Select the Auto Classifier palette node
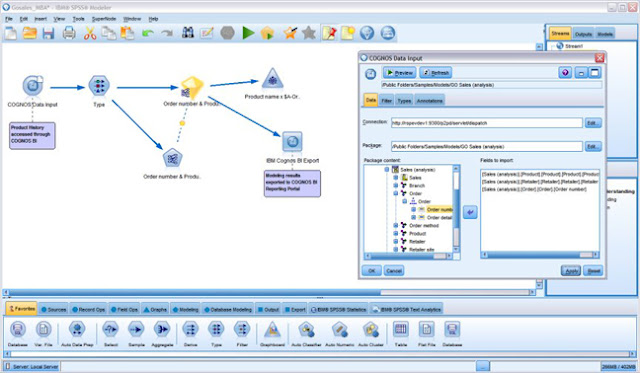640x373 pixels. (x=306, y=329)
